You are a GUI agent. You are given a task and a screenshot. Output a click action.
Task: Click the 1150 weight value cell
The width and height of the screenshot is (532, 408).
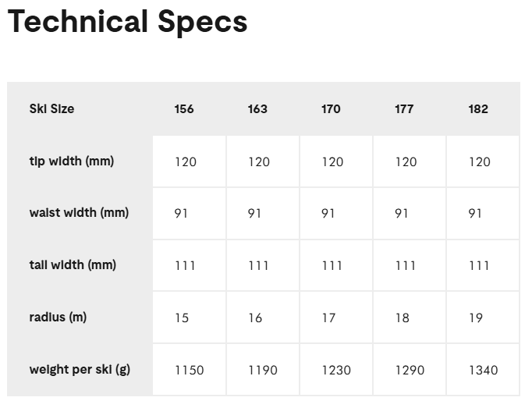click(189, 370)
